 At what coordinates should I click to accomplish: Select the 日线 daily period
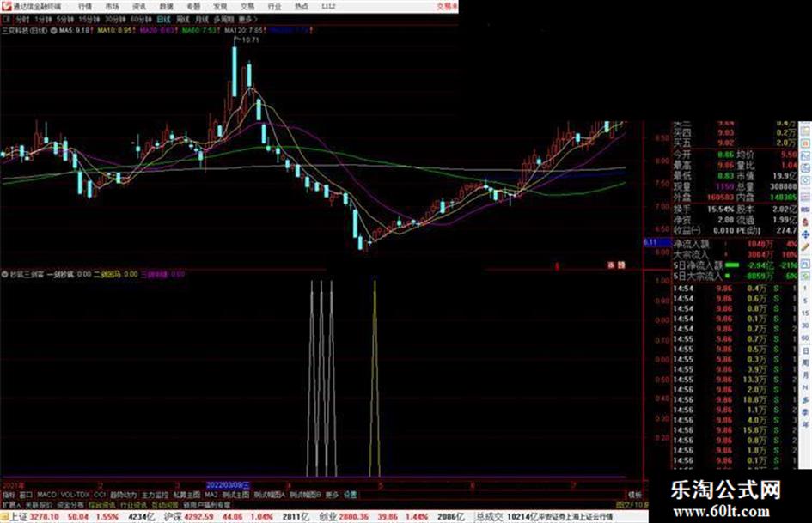tap(163, 19)
